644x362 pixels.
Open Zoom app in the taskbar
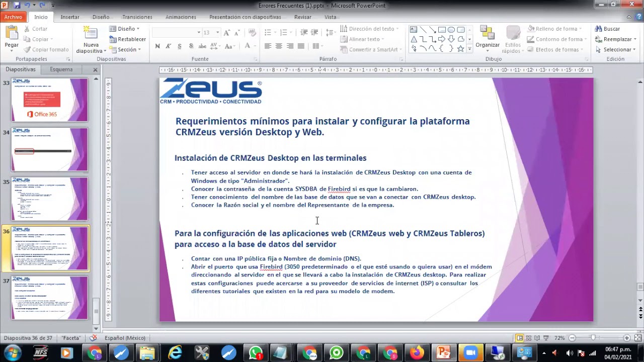(470, 353)
